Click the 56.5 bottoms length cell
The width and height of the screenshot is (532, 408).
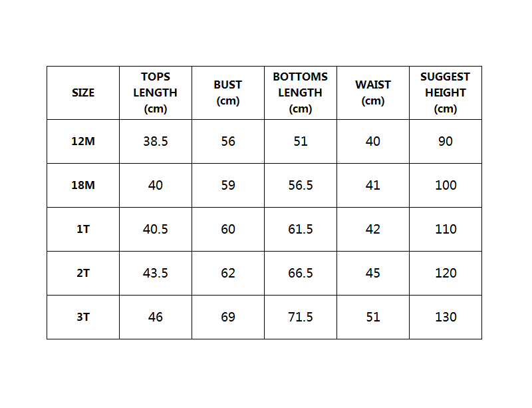[301, 186]
